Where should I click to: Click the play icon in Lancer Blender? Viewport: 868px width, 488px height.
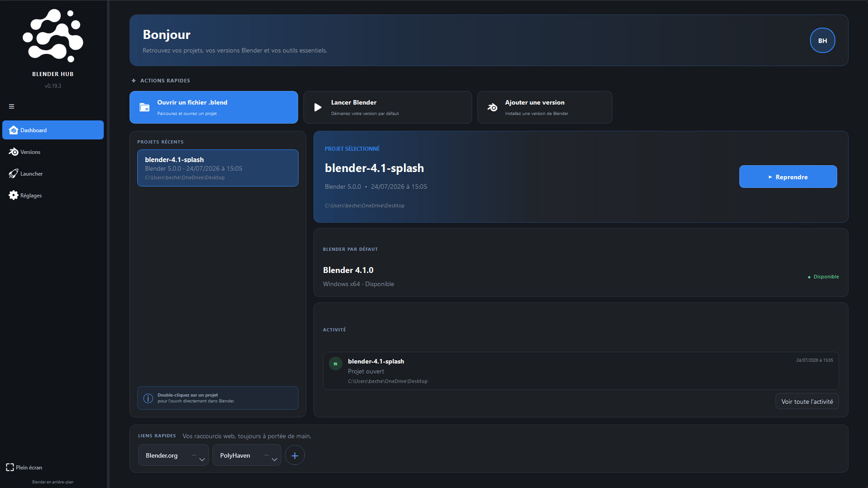pyautogui.click(x=318, y=107)
